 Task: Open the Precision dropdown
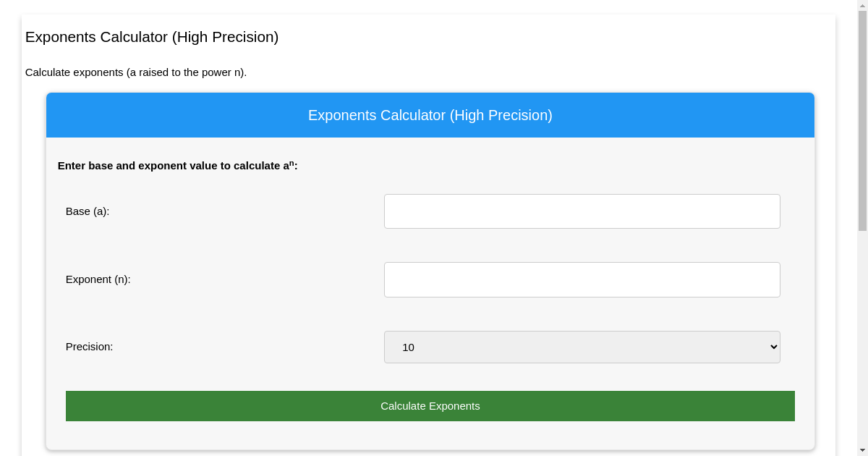582,347
